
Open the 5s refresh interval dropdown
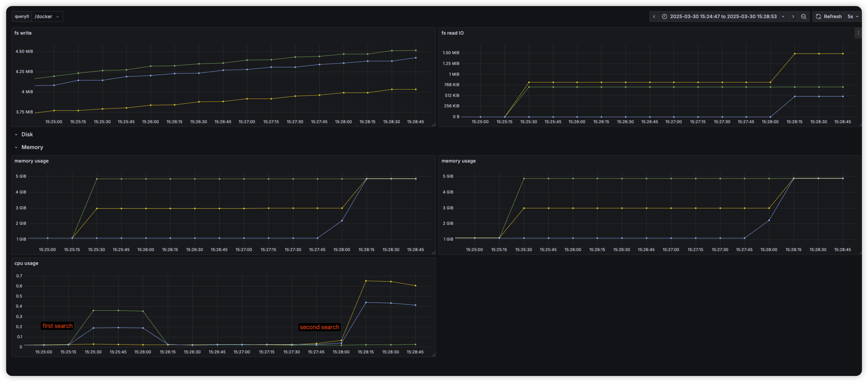pos(853,16)
